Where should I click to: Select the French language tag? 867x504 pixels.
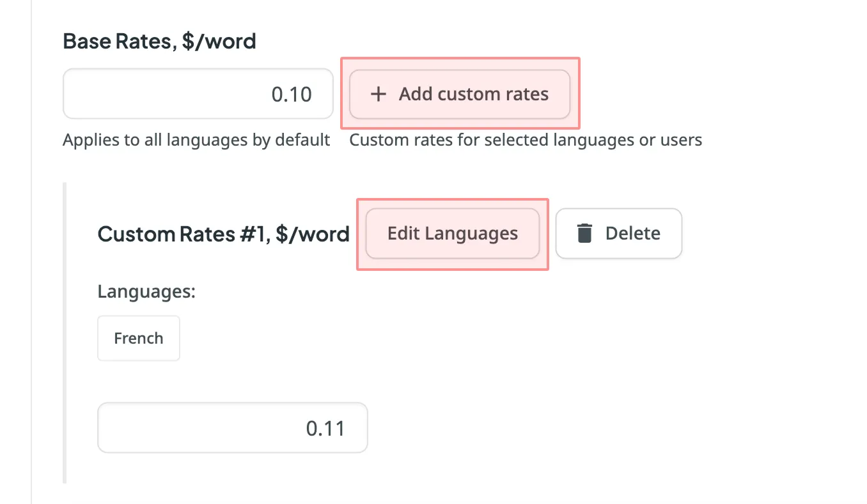(139, 338)
